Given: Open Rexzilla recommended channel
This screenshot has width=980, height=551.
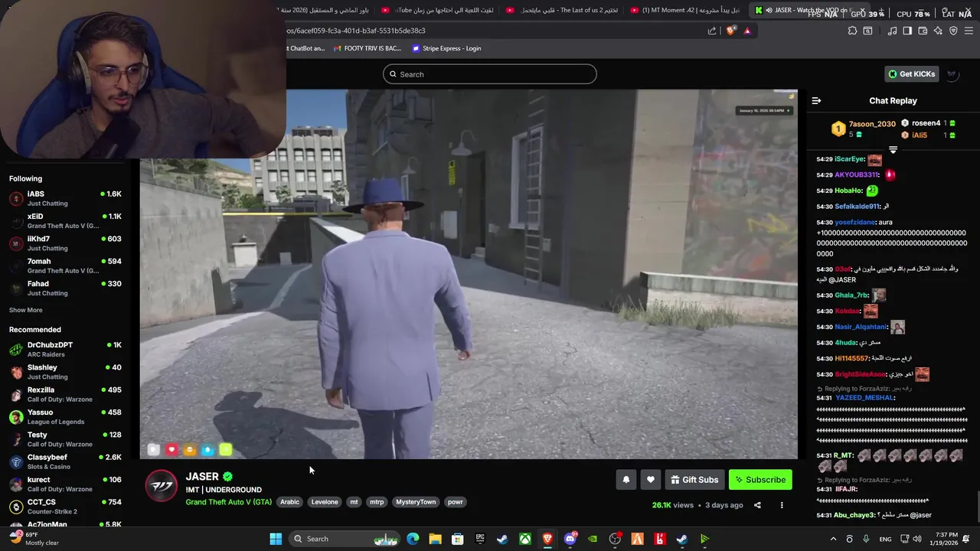Looking at the screenshot, I should tap(65, 394).
